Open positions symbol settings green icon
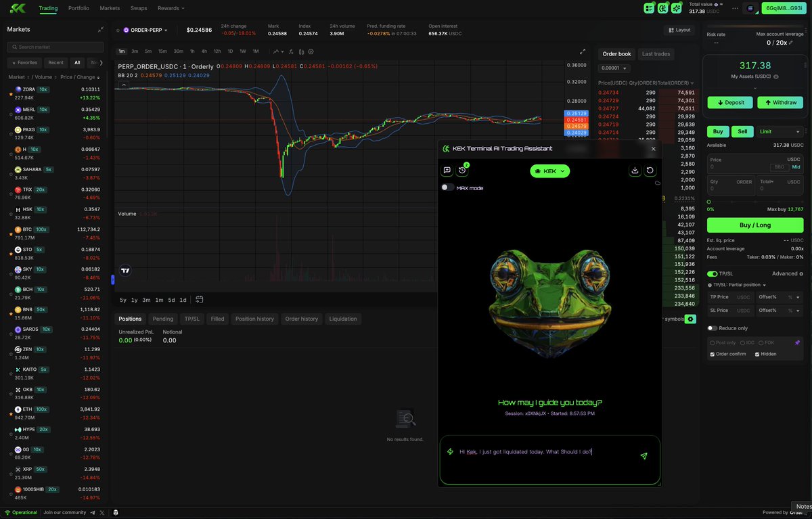The height and width of the screenshot is (519, 812). (690, 319)
